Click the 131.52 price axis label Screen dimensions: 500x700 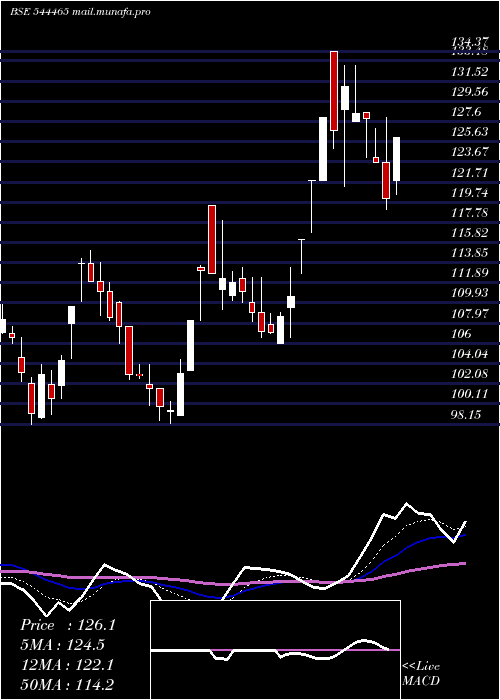tap(469, 71)
